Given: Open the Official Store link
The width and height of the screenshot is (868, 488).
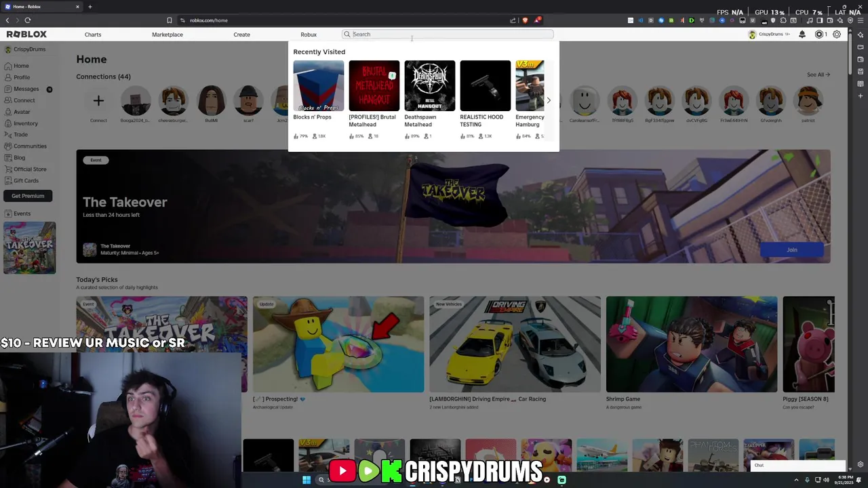Looking at the screenshot, I should (x=25, y=169).
